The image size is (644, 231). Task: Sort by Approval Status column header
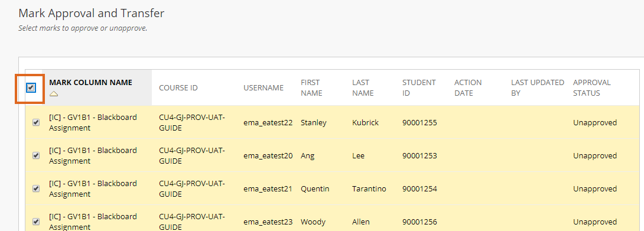tap(592, 88)
